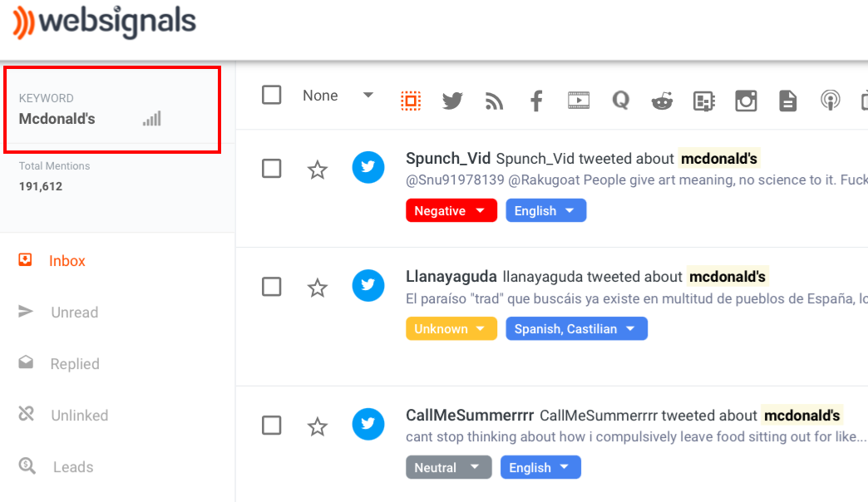Screen dimensions: 868x502
Task: Click the Total Mentions count 191,612
Action: (41, 186)
